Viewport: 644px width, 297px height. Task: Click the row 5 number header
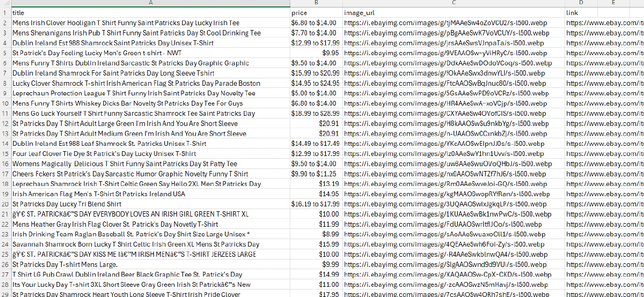pos(5,53)
